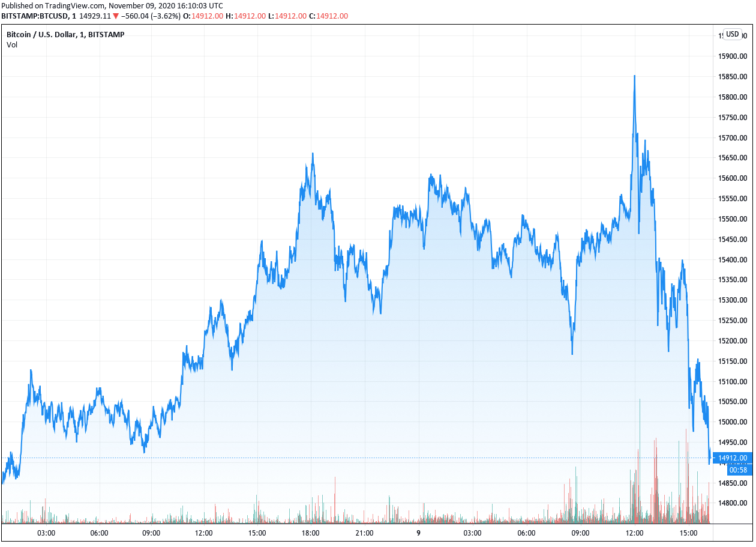
Task: Click the 21:00 time axis label
Action: (364, 533)
